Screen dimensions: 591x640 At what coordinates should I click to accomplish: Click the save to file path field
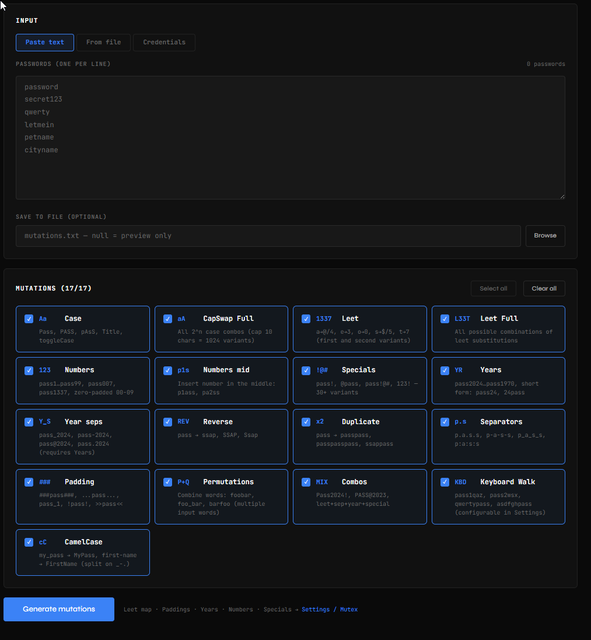(268, 236)
